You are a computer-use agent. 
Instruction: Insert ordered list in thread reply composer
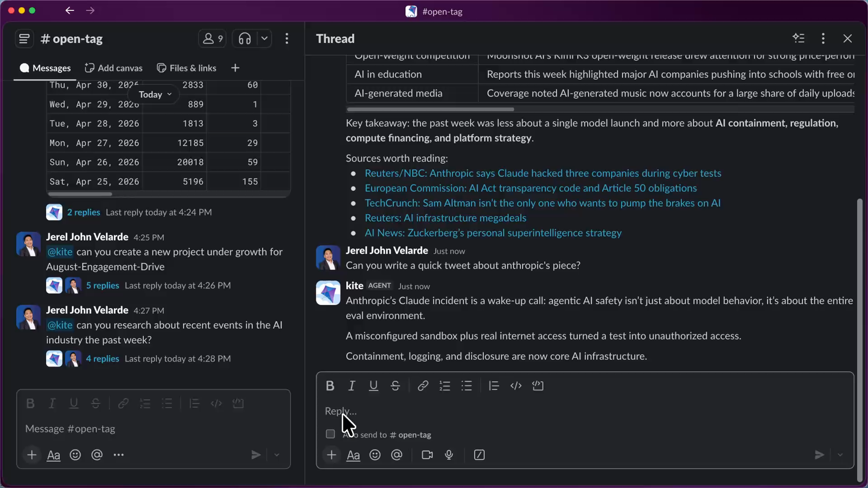pos(445,386)
